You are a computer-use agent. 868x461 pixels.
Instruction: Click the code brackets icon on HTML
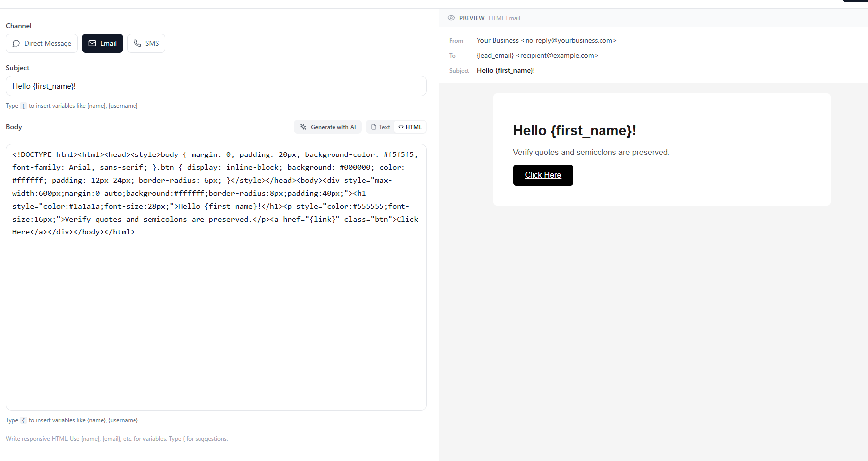pos(401,127)
